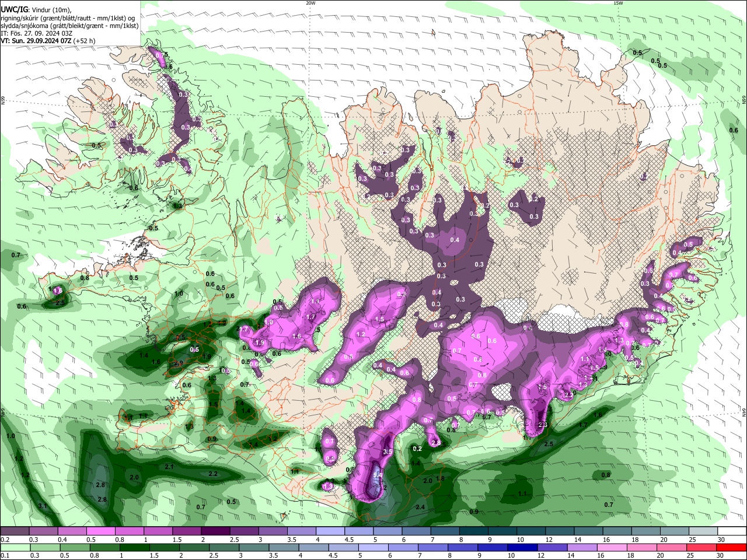Screen dimensions: 747x560
Task: Click the '3.5' snowfall value on the map
Action: coord(387,452)
